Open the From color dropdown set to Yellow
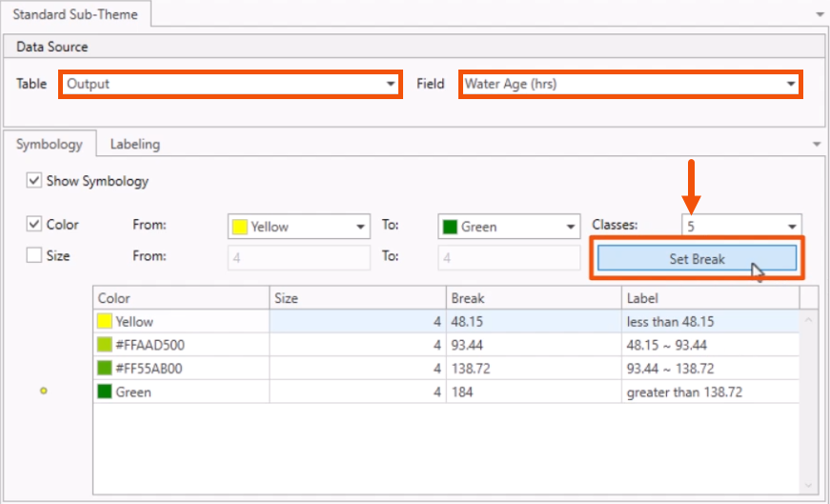 tap(299, 227)
